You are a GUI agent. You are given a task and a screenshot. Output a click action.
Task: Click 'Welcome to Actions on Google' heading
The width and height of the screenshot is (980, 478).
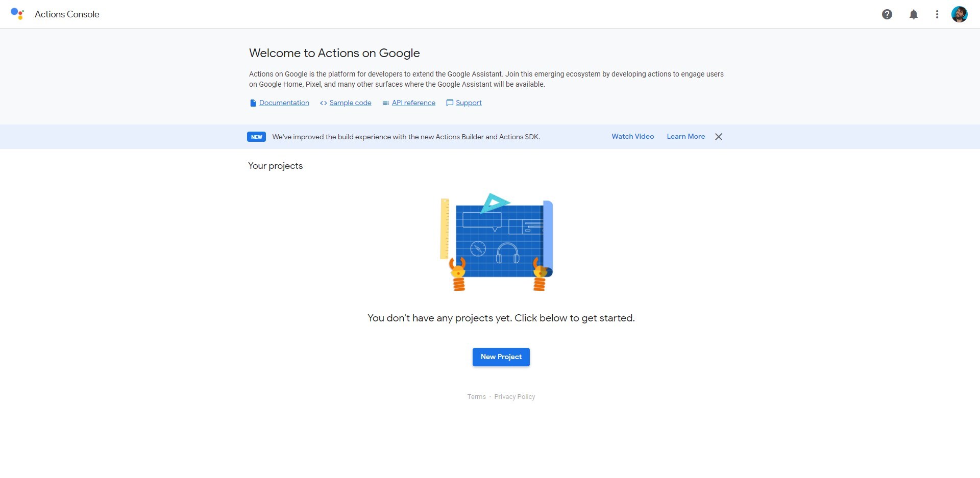pyautogui.click(x=334, y=53)
